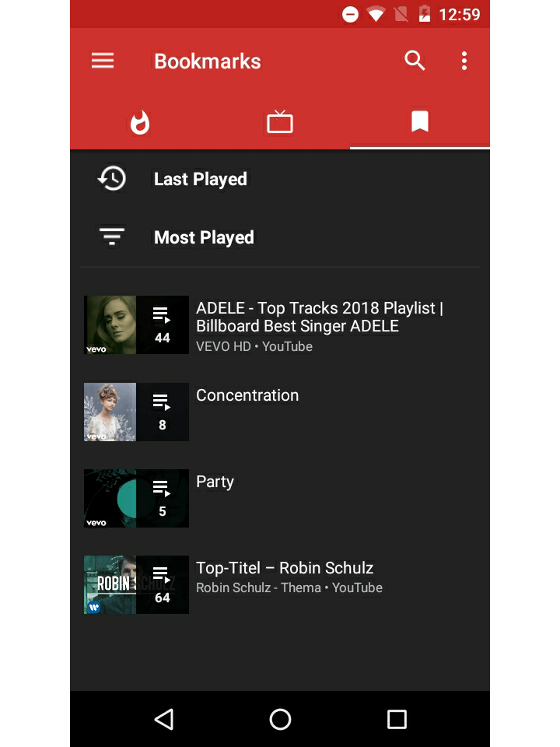Open the Last Played list
The height and width of the screenshot is (747, 560).
pyautogui.click(x=280, y=179)
